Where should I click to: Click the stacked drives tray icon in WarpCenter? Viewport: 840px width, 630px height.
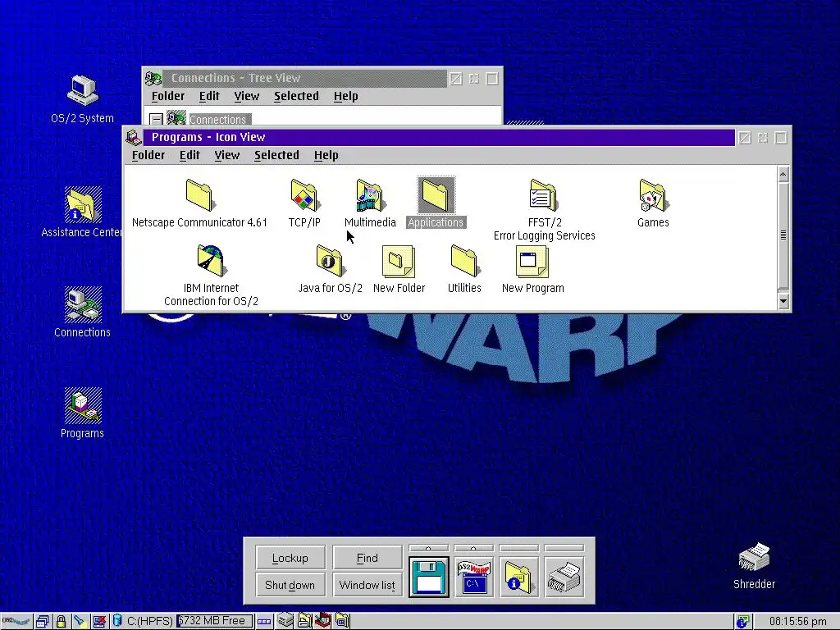point(285,621)
